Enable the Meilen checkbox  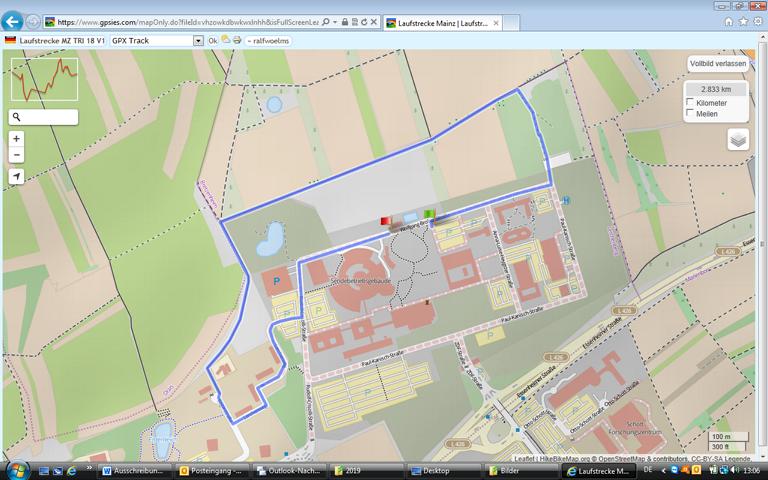(690, 114)
